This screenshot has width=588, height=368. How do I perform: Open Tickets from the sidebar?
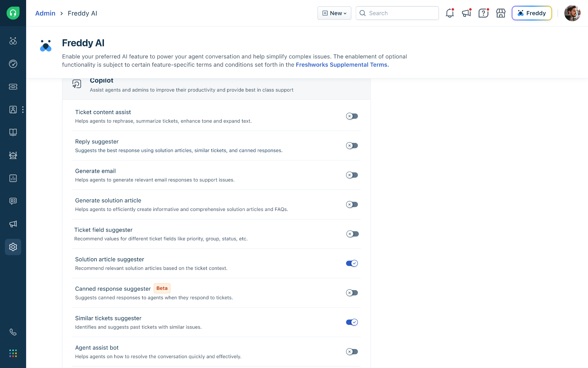(13, 87)
